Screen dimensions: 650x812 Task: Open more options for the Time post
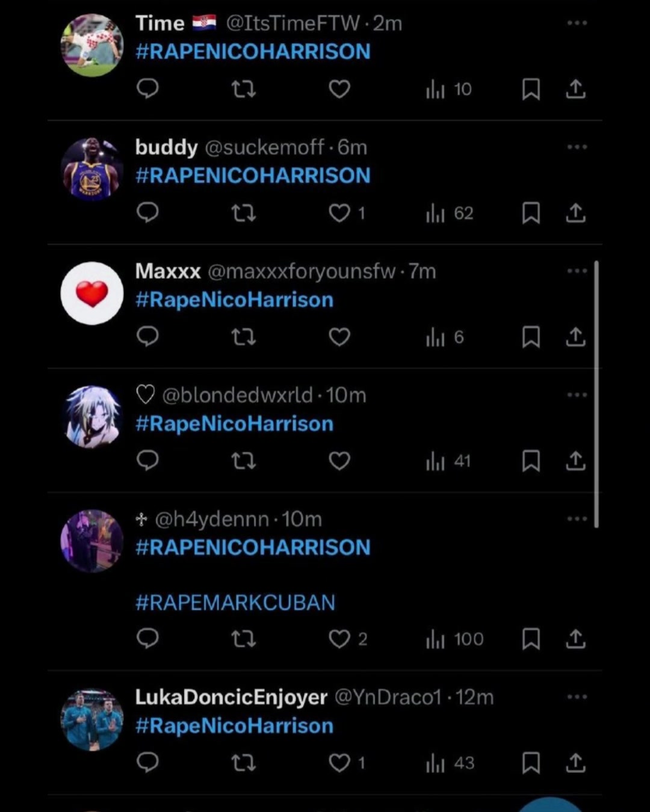(x=577, y=23)
